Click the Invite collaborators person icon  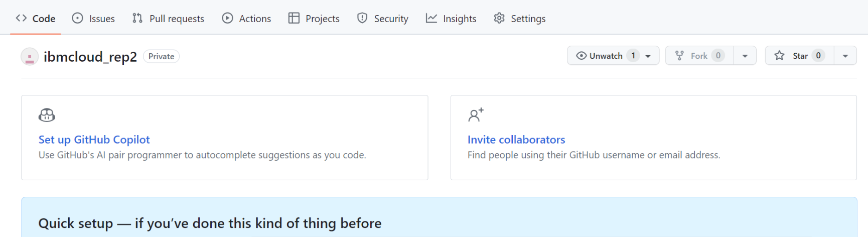tap(475, 115)
